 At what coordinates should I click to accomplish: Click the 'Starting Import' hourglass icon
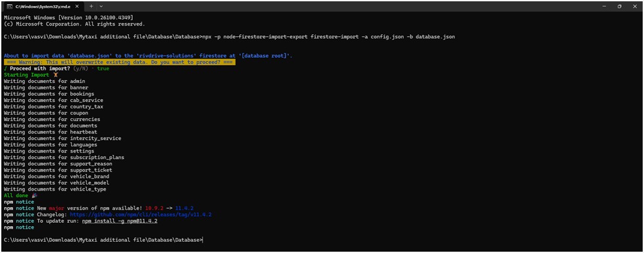55,75
